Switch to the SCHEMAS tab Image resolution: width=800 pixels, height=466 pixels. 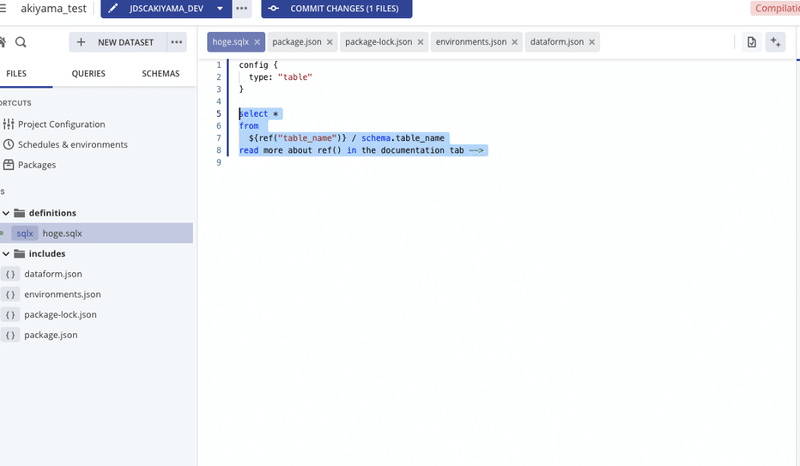coord(161,73)
